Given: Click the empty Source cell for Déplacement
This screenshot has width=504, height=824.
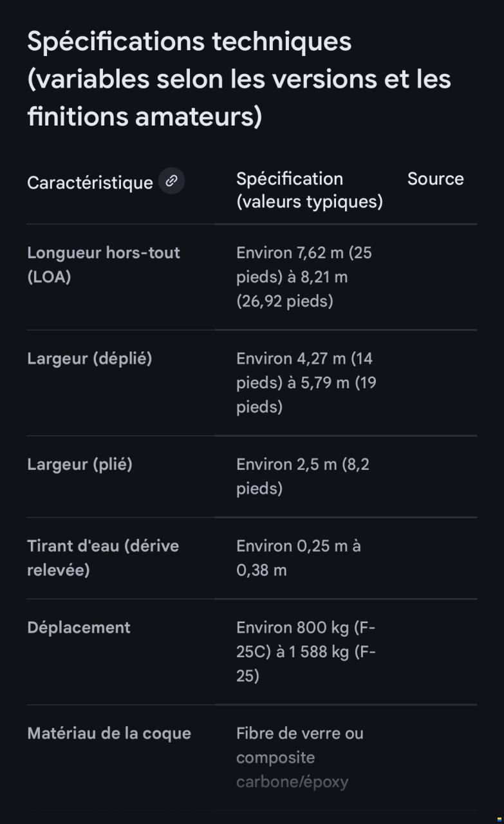Looking at the screenshot, I should (435, 651).
